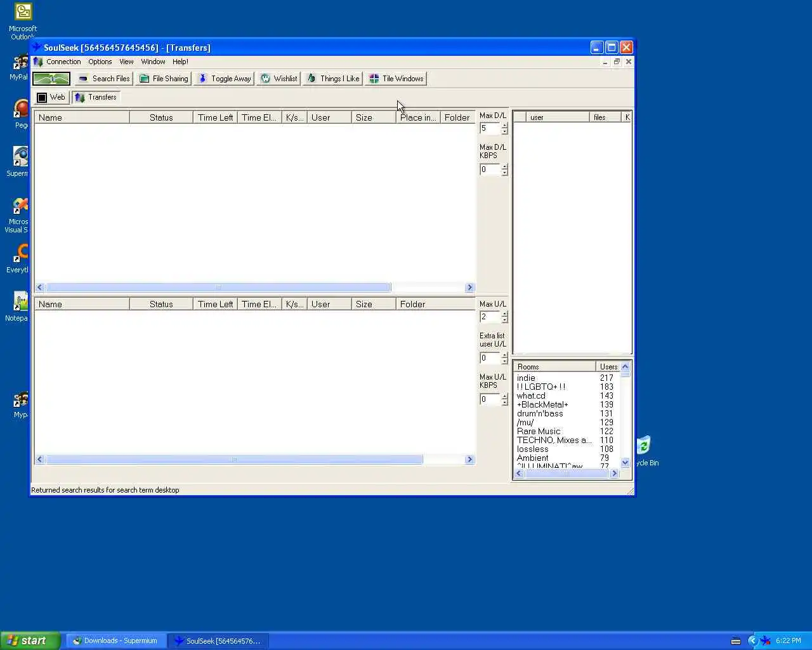Click uploads list horizontal scrollbar thumb

point(234,460)
